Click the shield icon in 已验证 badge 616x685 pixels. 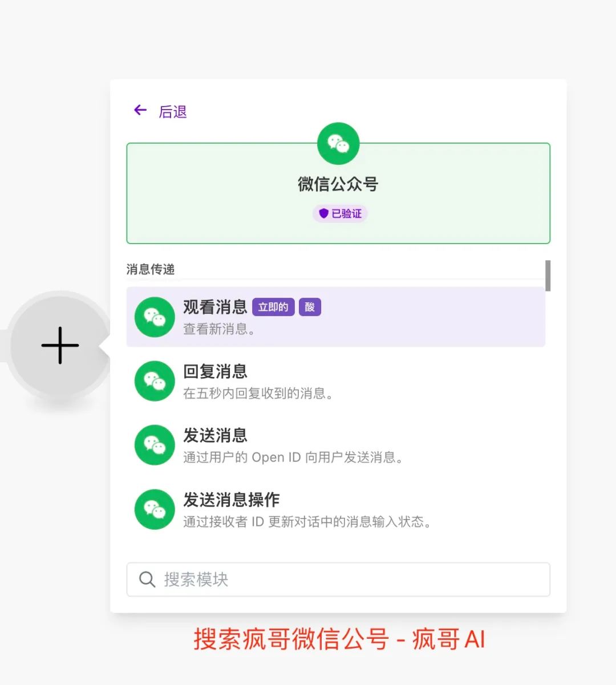(323, 213)
